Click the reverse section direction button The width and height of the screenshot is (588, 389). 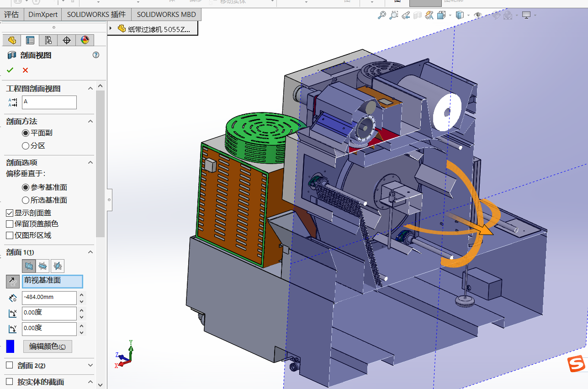pos(13,282)
